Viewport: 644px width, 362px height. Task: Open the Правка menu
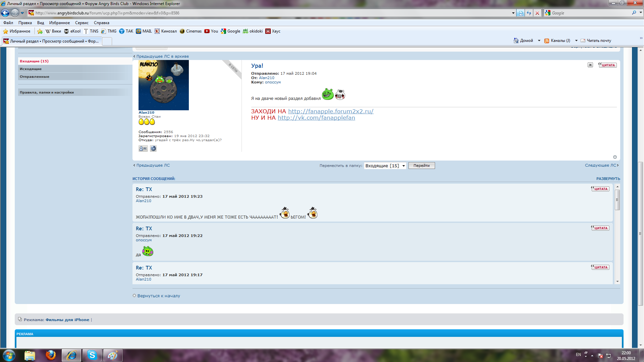(x=25, y=23)
